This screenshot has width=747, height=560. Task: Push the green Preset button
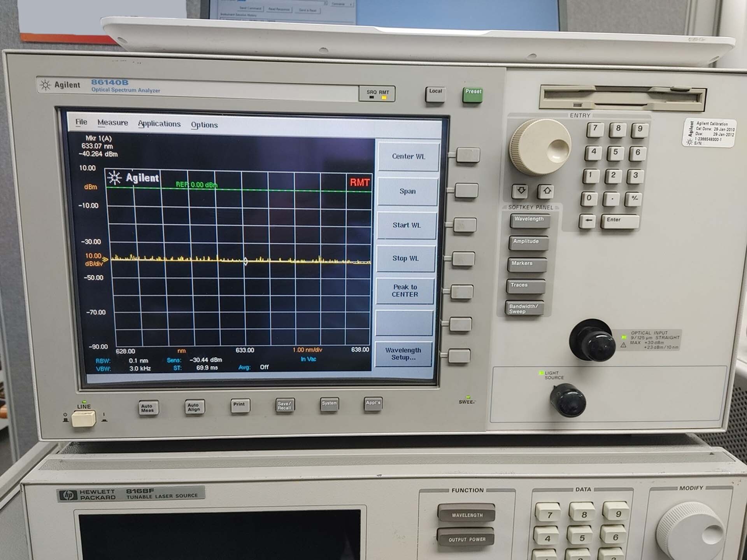473,94
